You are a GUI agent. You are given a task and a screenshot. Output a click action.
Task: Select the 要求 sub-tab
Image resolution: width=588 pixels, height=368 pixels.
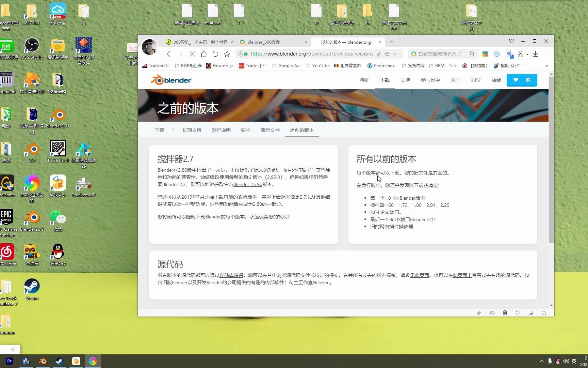[246, 130]
